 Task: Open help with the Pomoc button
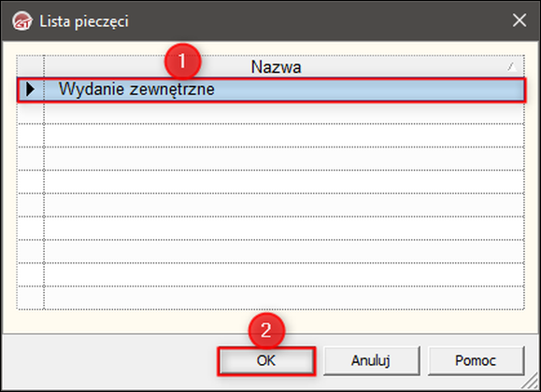[476, 360]
